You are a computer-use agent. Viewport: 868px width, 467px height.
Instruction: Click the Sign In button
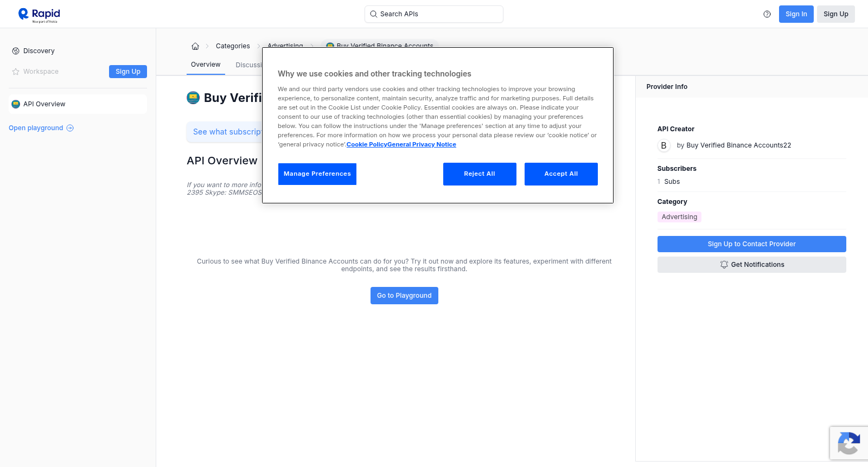tap(796, 14)
